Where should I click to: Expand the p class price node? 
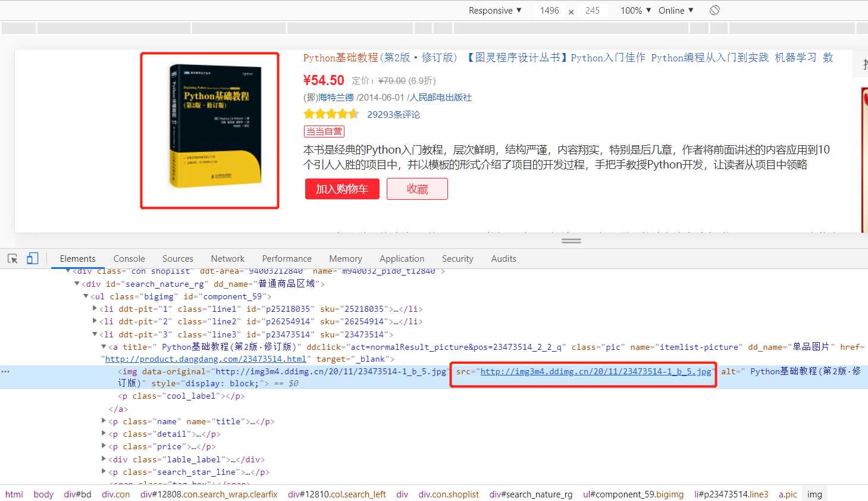click(x=104, y=446)
